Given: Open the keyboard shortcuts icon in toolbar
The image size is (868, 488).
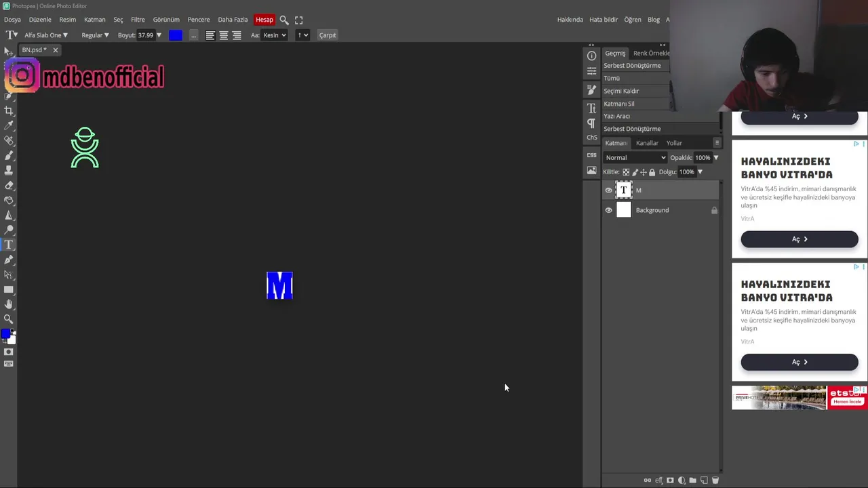Looking at the screenshot, I should [x=9, y=364].
